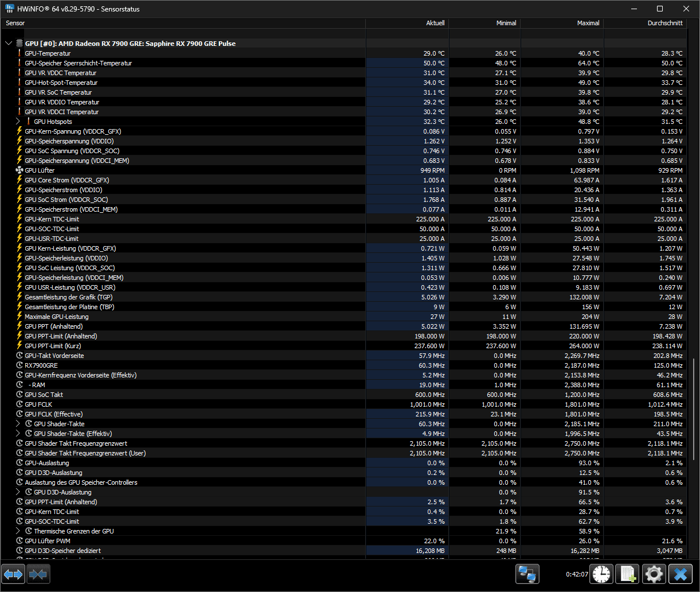The width and height of the screenshot is (700, 592).
Task: Expand GPU Shader-Takte (Effektiv) subgroup
Action: click(18, 434)
